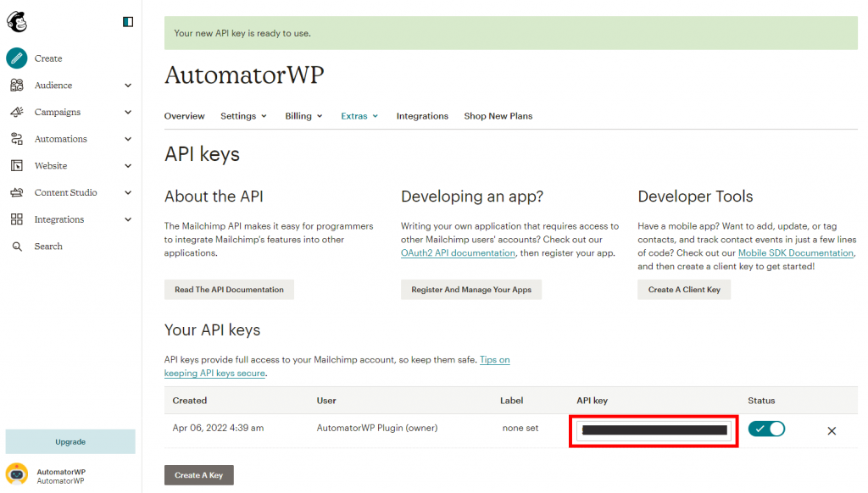Go to the Shop New Plans tab
Screen dimensions: 868x493
(498, 116)
